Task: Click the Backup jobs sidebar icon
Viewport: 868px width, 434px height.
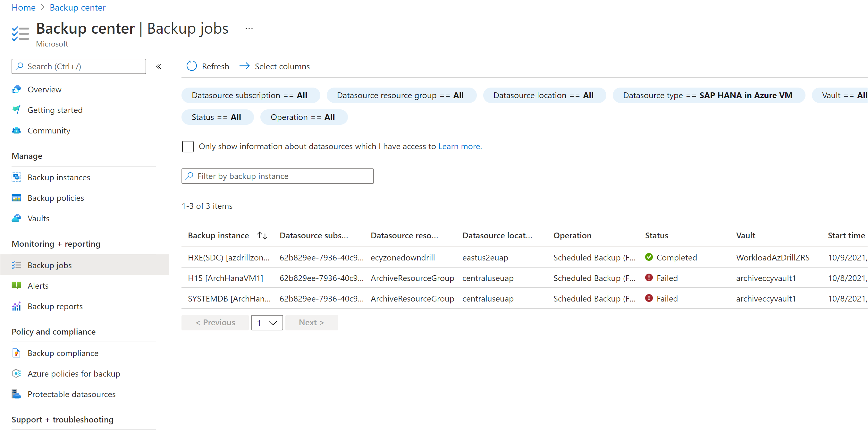Action: coord(17,265)
